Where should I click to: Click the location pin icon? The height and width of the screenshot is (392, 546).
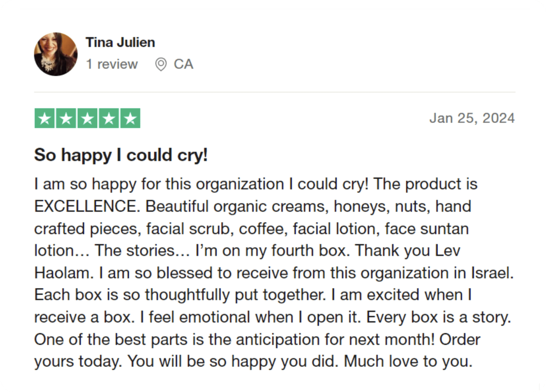[x=161, y=64]
